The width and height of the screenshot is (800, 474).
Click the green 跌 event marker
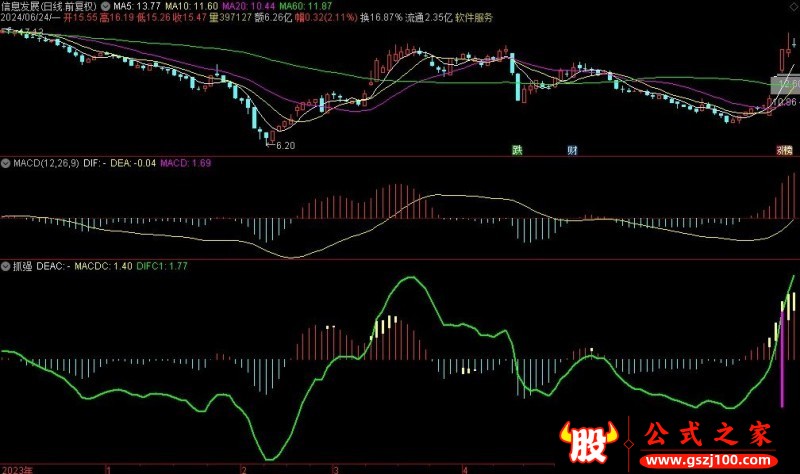click(x=517, y=150)
